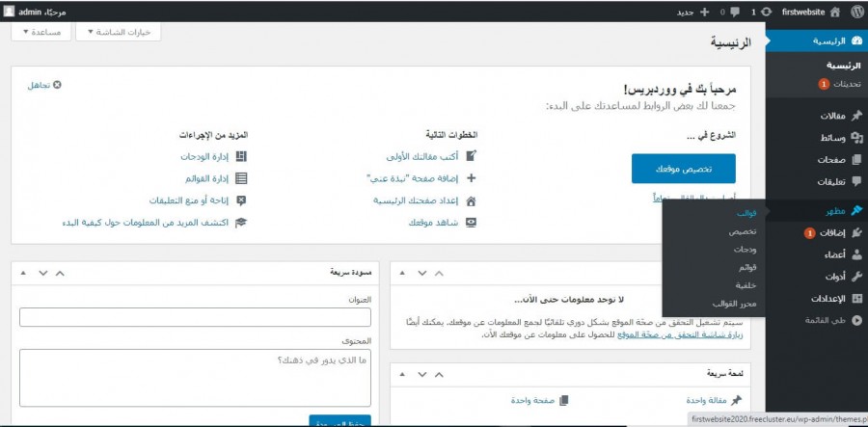The image size is (868, 427).
Task: Click the save draft button
Action: (x=339, y=421)
